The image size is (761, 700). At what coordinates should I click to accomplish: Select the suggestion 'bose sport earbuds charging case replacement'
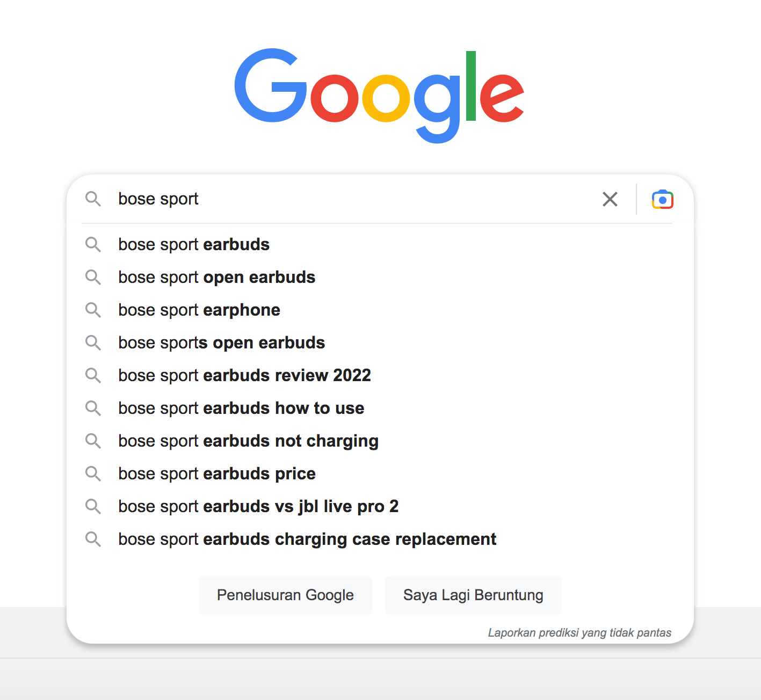307,539
